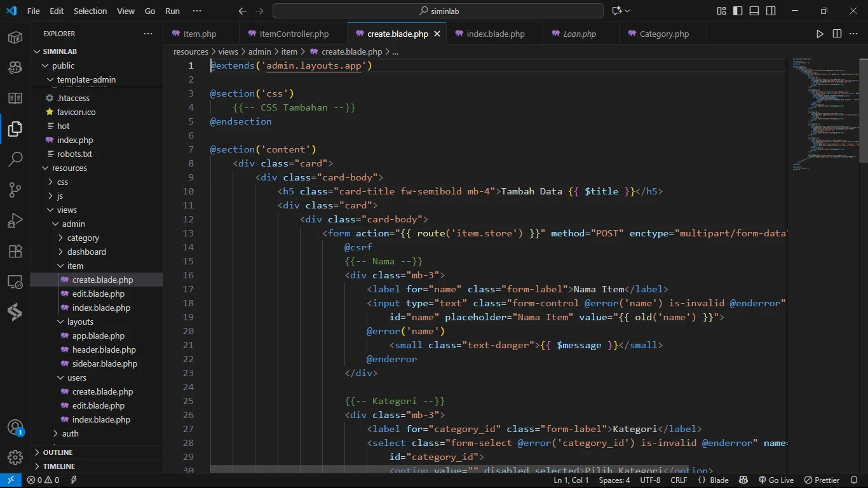This screenshot has height=488, width=868.
Task: Toggle the secondary side bar layout
Action: pyautogui.click(x=771, y=11)
